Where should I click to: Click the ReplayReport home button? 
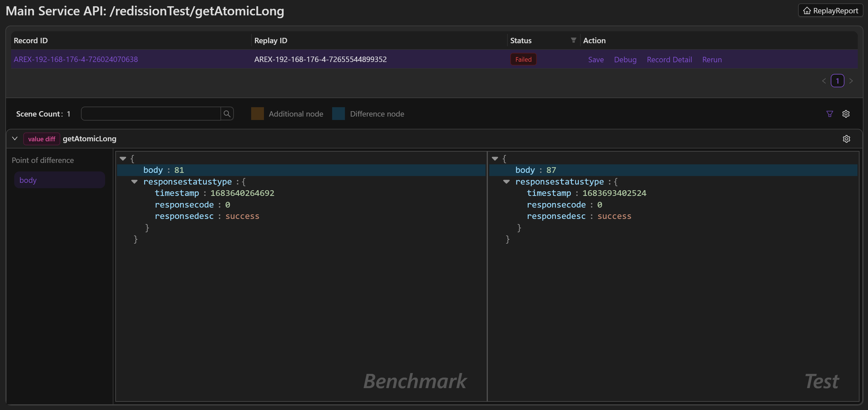[830, 11]
